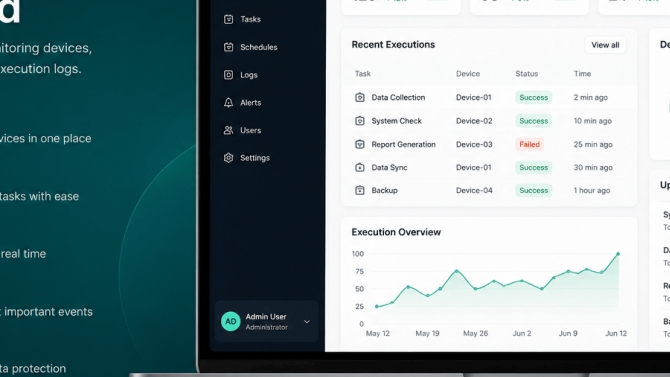Image resolution: width=670 pixels, height=377 pixels.
Task: Click the Task column header
Action: point(363,74)
